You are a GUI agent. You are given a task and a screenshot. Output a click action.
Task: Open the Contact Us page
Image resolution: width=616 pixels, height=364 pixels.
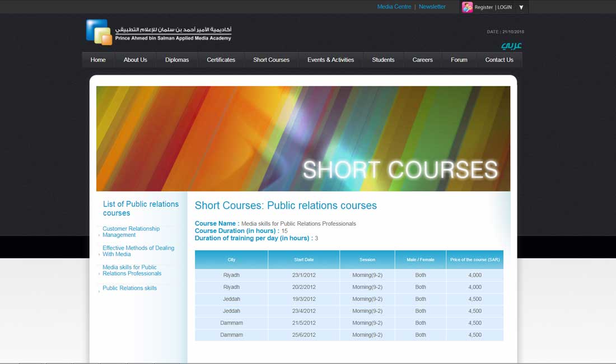pyautogui.click(x=499, y=60)
